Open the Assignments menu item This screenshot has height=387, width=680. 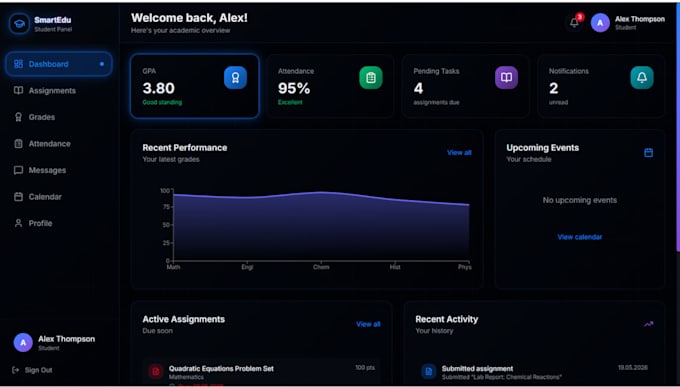click(59, 91)
